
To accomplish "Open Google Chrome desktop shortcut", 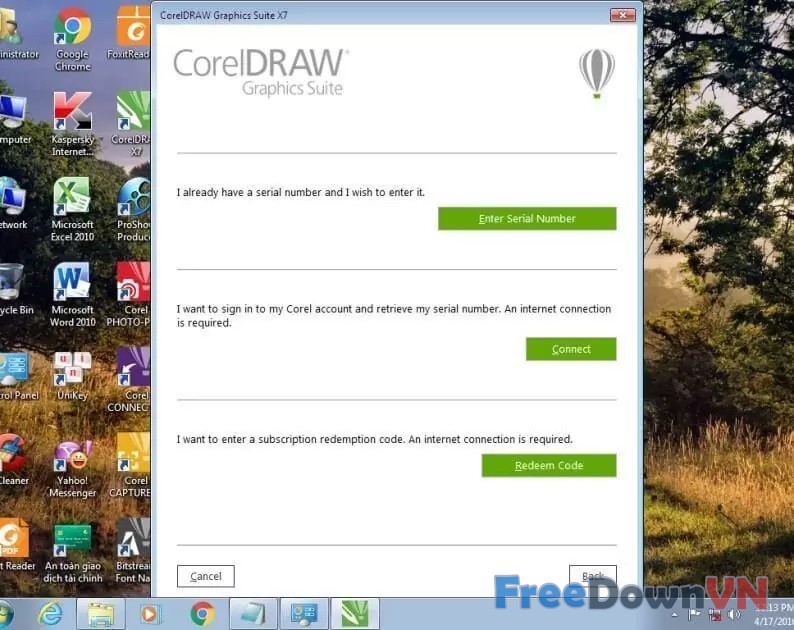I will (72, 38).
